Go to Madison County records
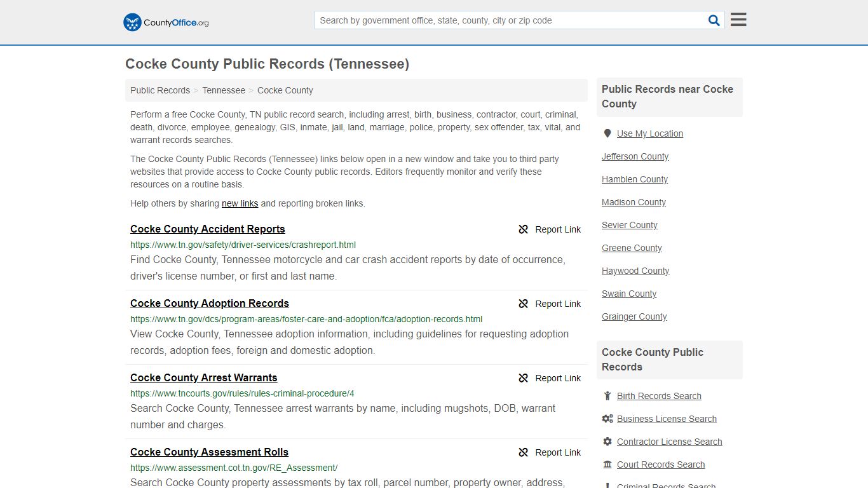Image resolution: width=868 pixels, height=488 pixels. pos(634,202)
